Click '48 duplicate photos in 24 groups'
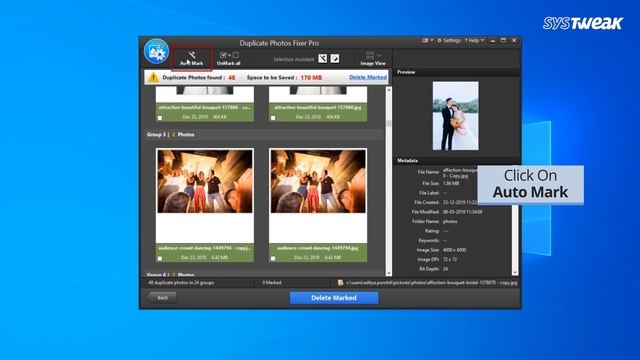This screenshot has width=640, height=360. tap(181, 282)
